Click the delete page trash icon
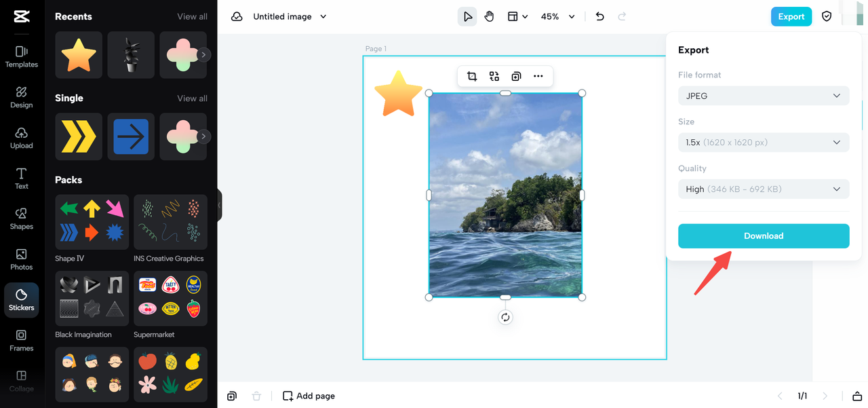 point(256,396)
